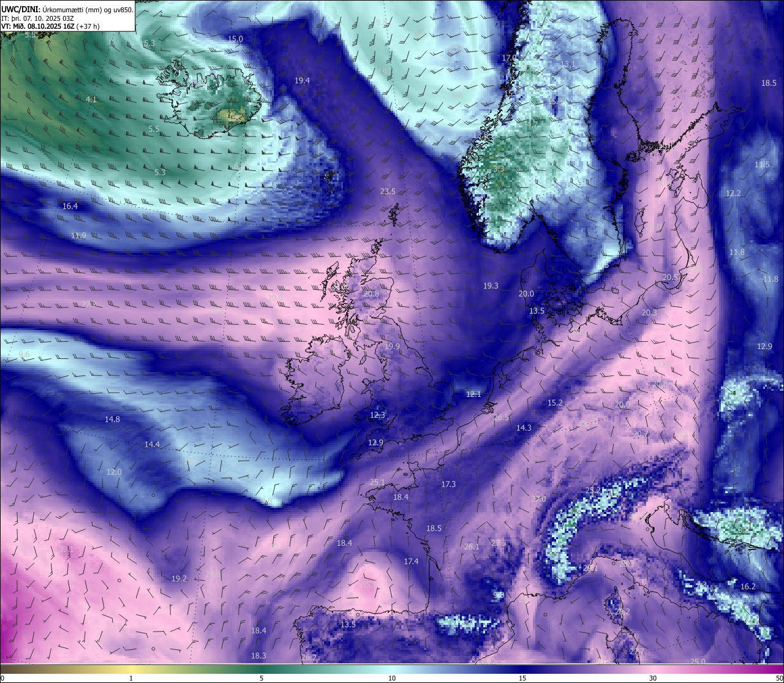The width and height of the screenshot is (784, 683).
Task: Click the legend color at the 30 mark
Action: coord(653,669)
